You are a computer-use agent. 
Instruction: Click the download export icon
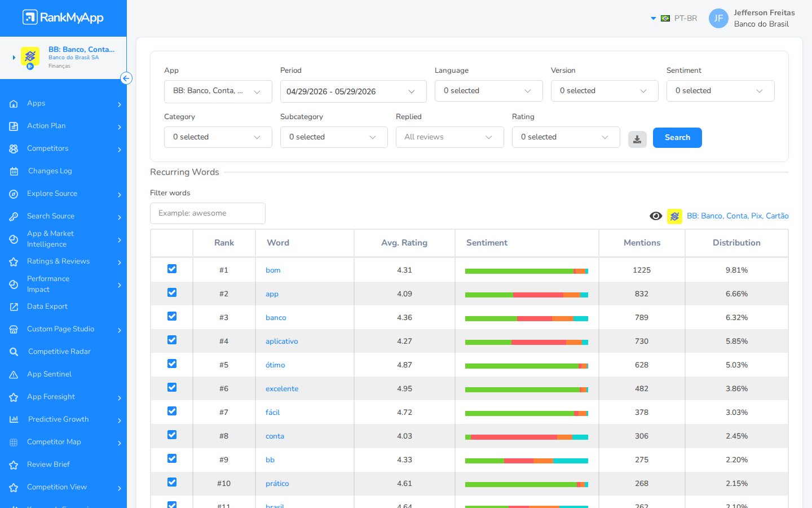[637, 139]
